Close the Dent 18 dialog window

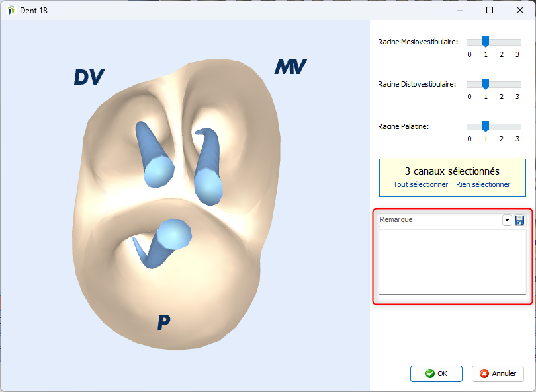click(520, 11)
